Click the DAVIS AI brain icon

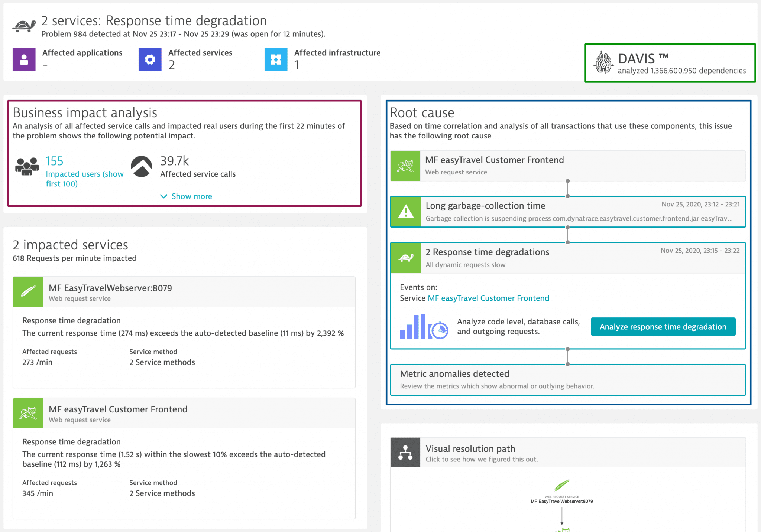[604, 62]
